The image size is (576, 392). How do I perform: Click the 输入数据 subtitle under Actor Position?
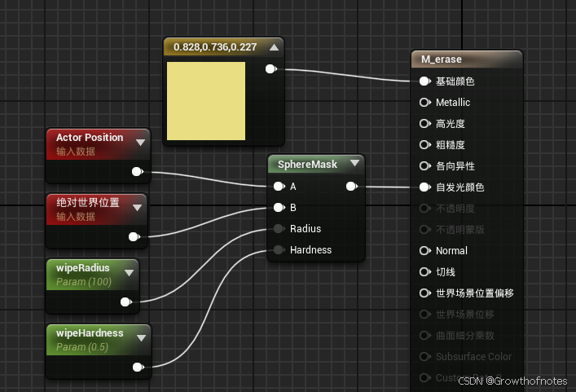pos(76,151)
